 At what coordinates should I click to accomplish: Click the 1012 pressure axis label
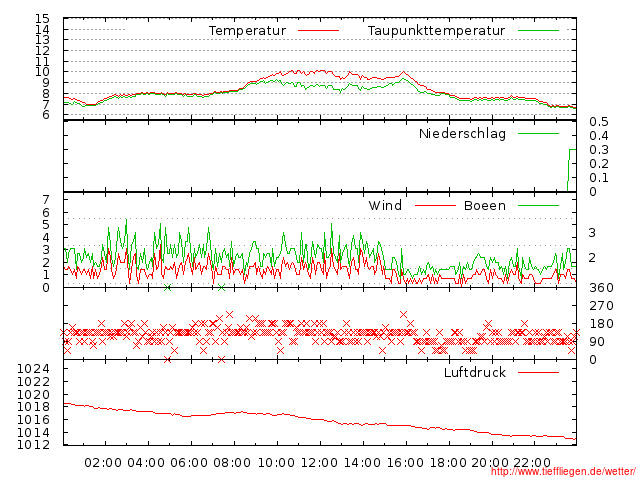coord(33,444)
